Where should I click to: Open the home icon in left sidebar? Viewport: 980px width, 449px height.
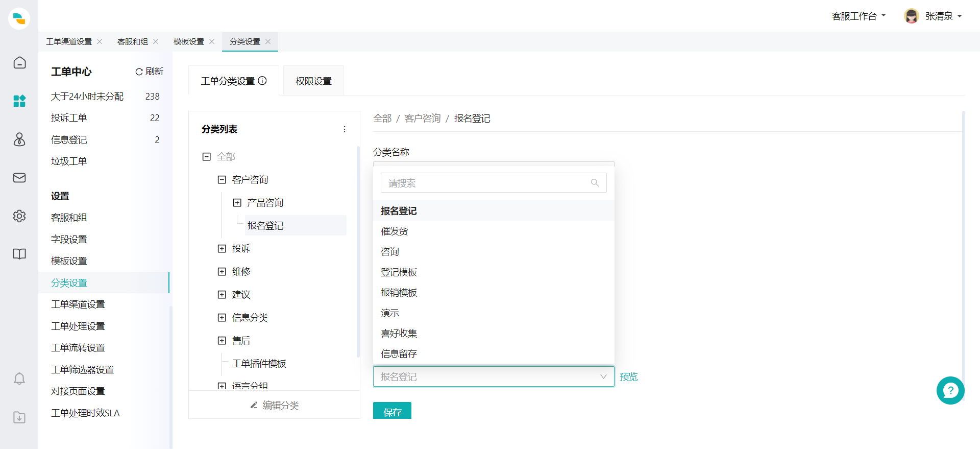point(19,63)
